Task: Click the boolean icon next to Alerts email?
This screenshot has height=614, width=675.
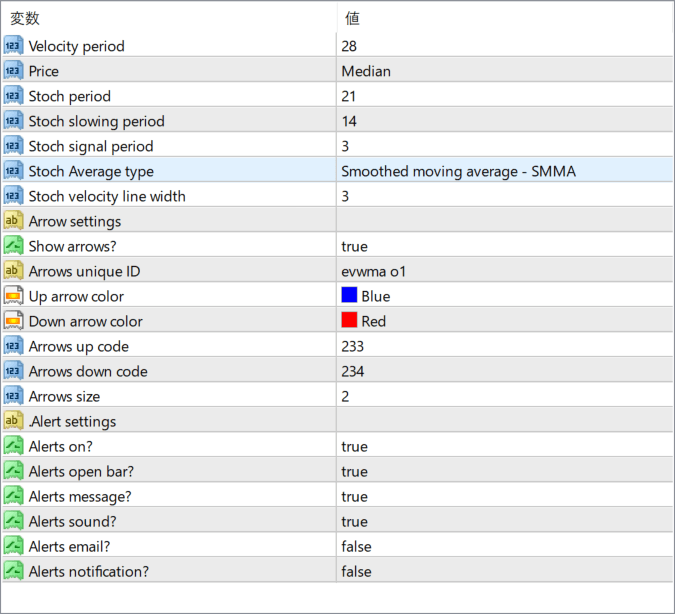Action: pos(13,546)
